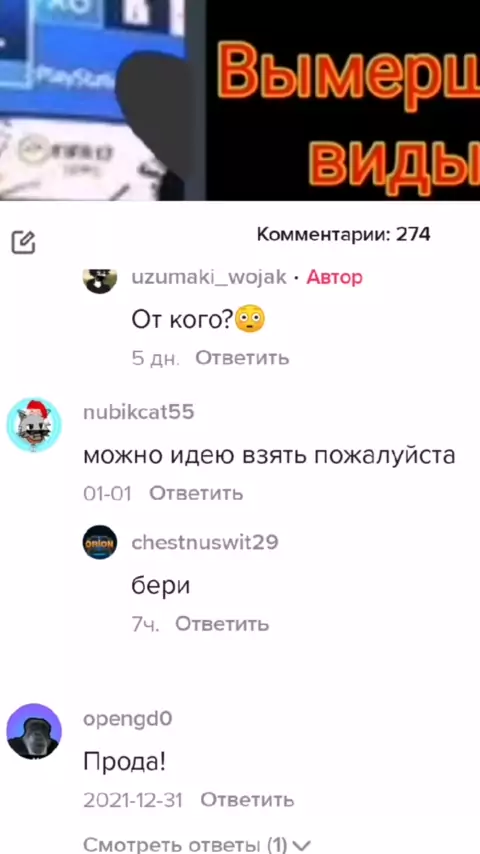Tap the compose comment pencil icon

(23, 242)
